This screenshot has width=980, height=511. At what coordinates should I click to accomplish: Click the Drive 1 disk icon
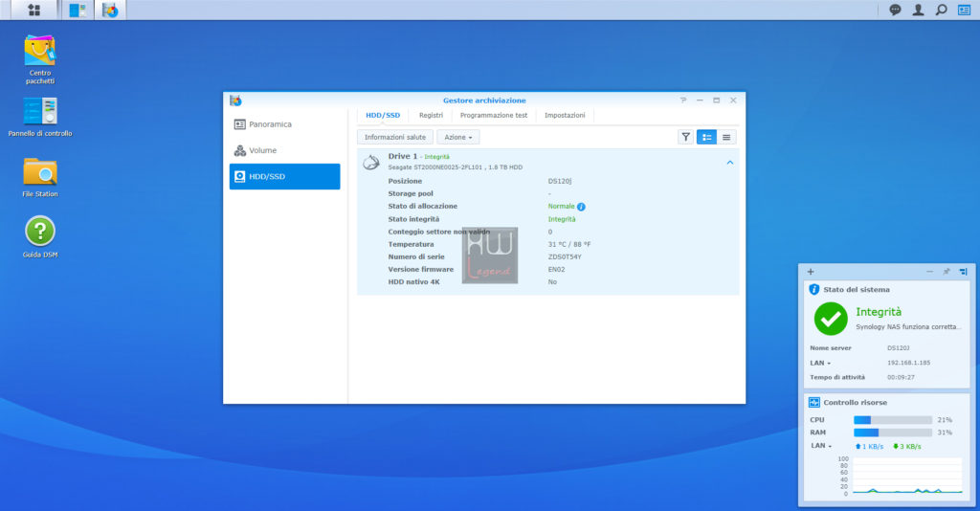(x=371, y=163)
